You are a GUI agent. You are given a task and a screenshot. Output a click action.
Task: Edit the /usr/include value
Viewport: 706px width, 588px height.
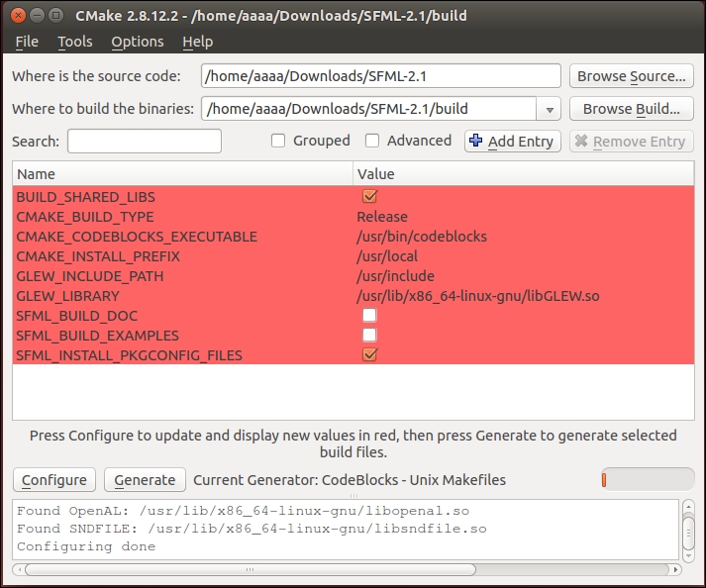395,276
